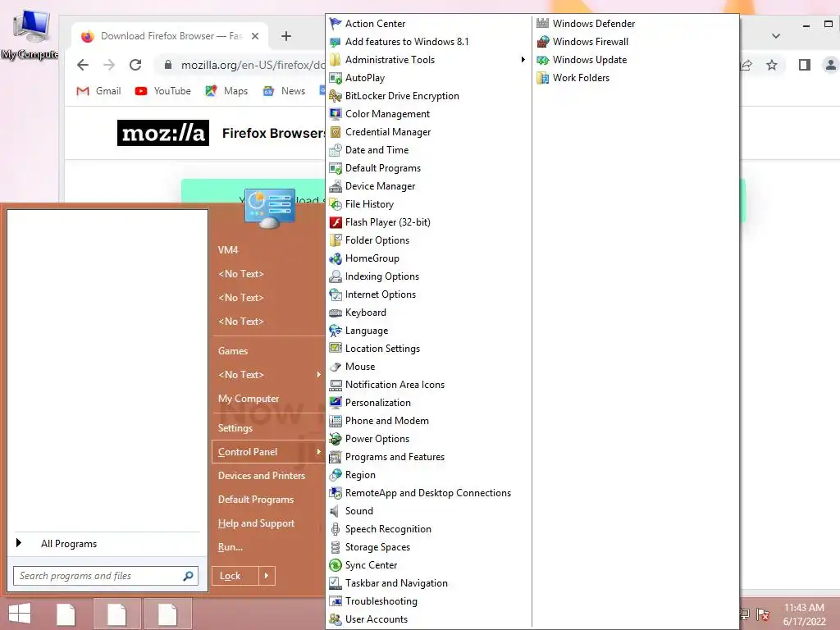The image size is (840, 630).
Task: Select My Computer in Start menu
Action: pos(249,399)
